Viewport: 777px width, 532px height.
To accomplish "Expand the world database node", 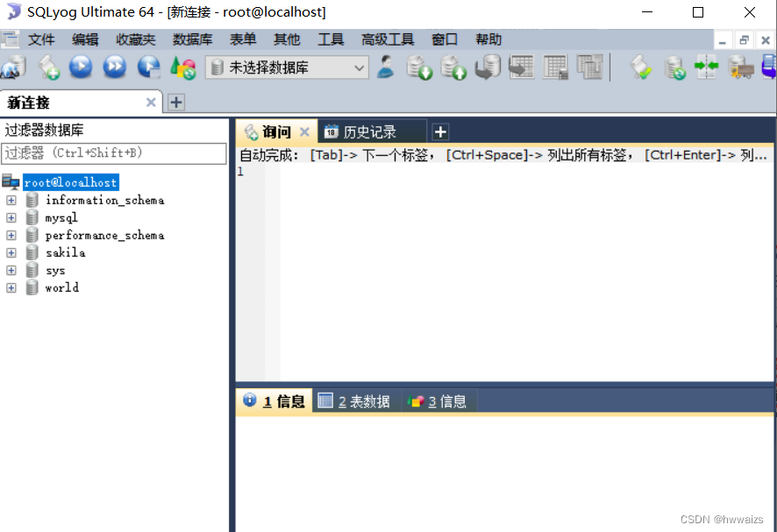I will click(x=11, y=287).
